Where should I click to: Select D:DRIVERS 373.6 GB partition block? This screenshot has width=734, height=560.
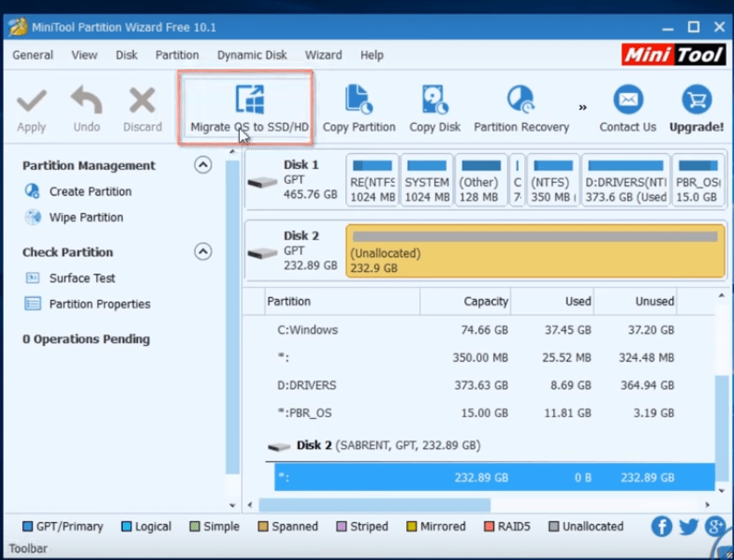[x=626, y=180]
